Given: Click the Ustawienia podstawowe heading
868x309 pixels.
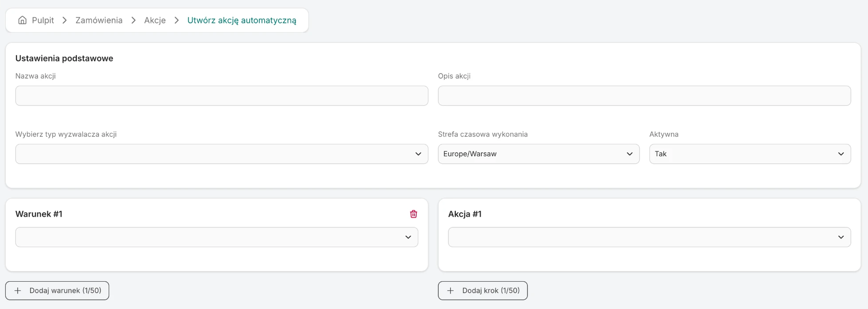Looking at the screenshot, I should pyautogui.click(x=64, y=58).
